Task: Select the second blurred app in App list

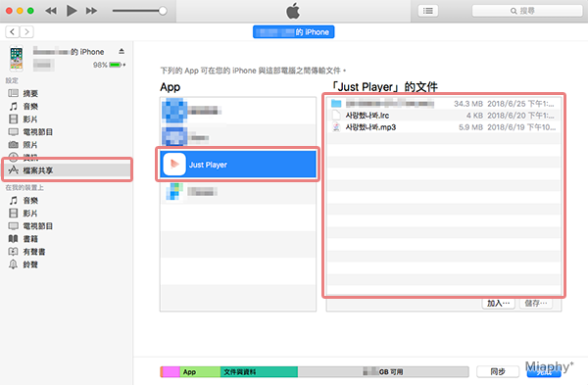Action: point(238,137)
